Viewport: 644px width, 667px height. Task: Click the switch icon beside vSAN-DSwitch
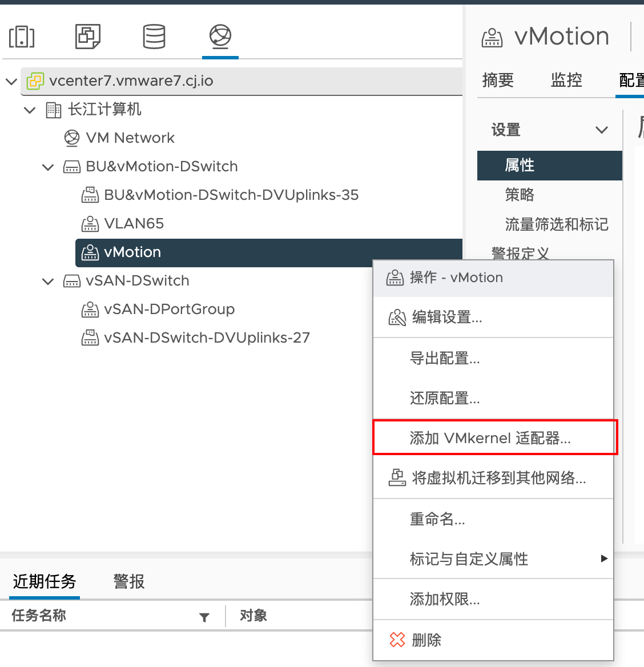point(72,281)
